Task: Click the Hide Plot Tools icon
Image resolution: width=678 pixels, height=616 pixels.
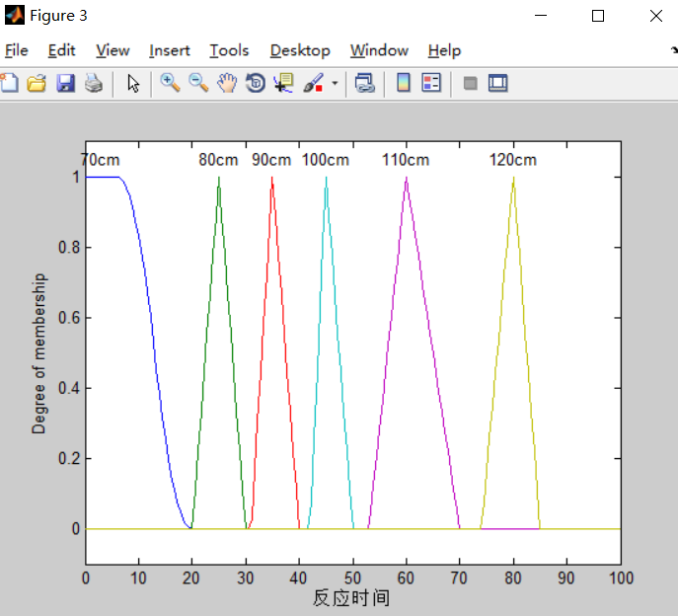Action: (x=470, y=83)
